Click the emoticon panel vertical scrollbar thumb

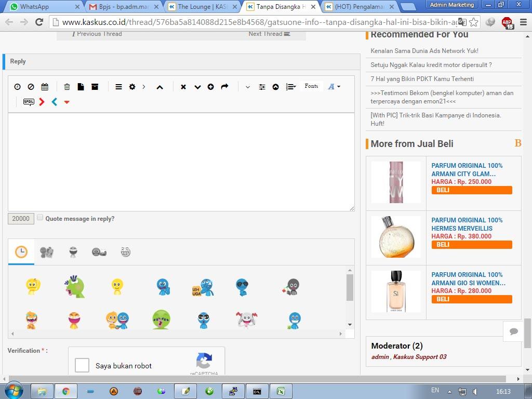350,287
